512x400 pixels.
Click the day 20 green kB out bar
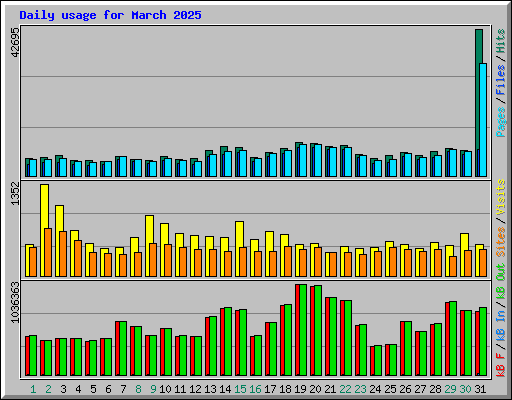point(318,330)
